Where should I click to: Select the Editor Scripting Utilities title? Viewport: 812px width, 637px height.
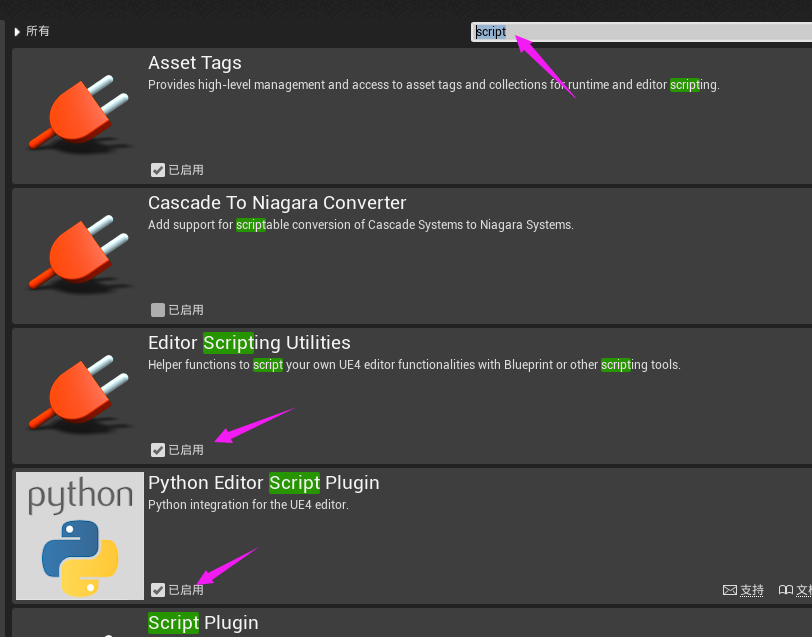(x=249, y=342)
